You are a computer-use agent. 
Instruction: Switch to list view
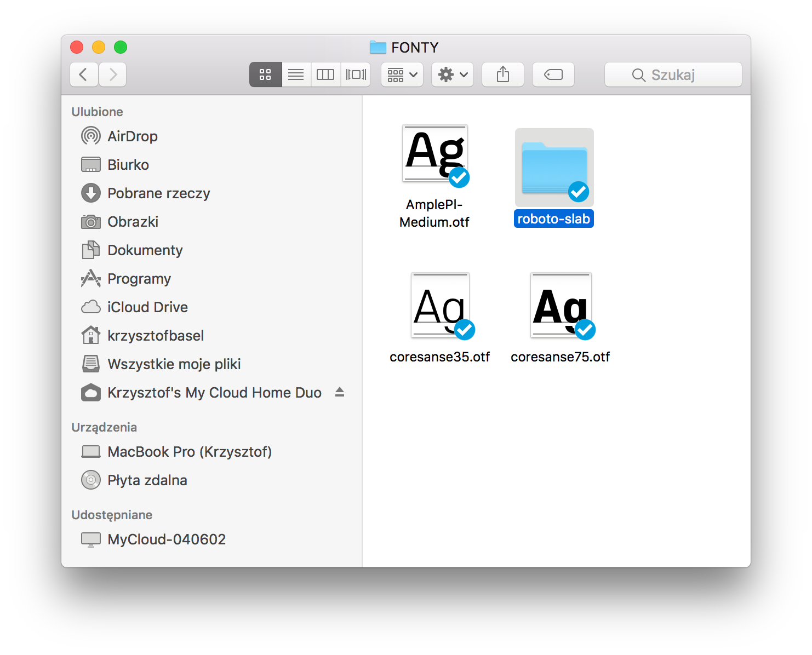pos(296,74)
